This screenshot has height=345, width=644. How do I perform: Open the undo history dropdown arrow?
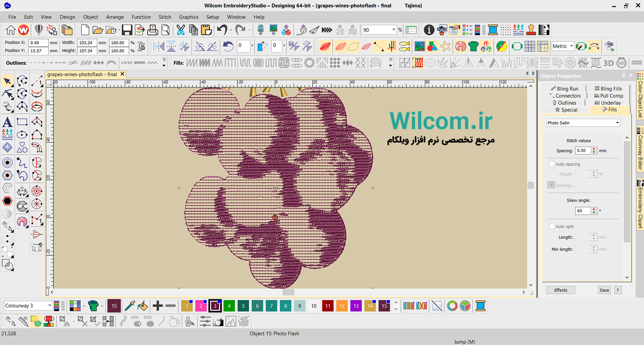(231, 30)
